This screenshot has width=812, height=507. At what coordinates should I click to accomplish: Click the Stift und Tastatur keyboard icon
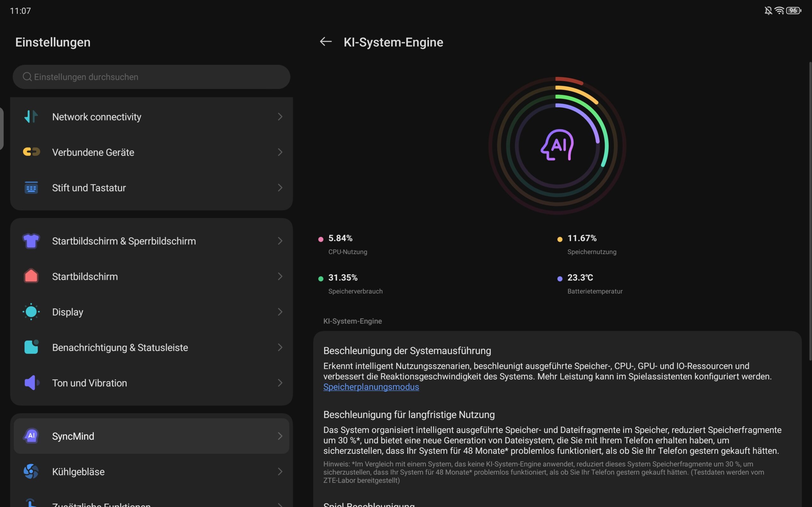coord(31,188)
